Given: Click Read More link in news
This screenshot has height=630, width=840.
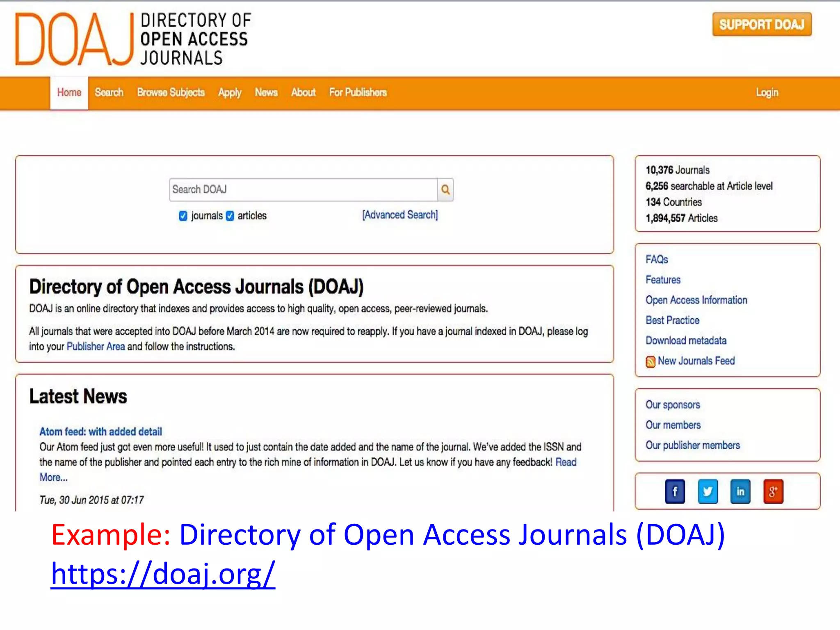Looking at the screenshot, I should [x=566, y=462].
